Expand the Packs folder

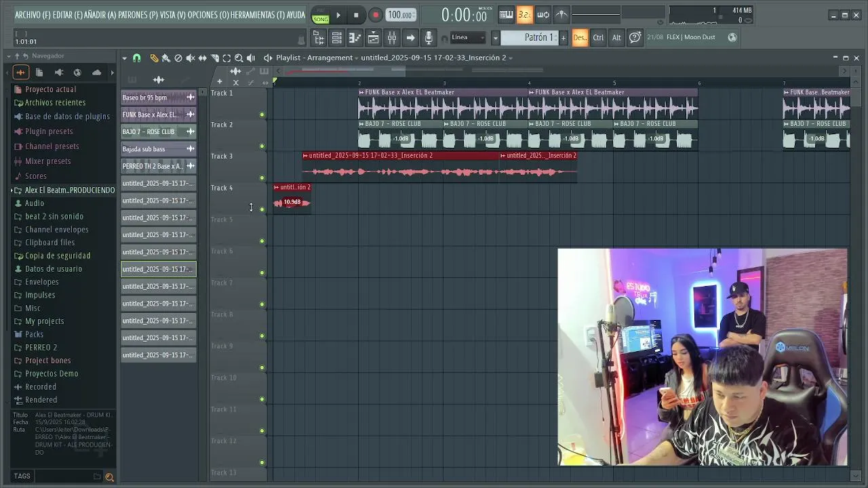29,334
